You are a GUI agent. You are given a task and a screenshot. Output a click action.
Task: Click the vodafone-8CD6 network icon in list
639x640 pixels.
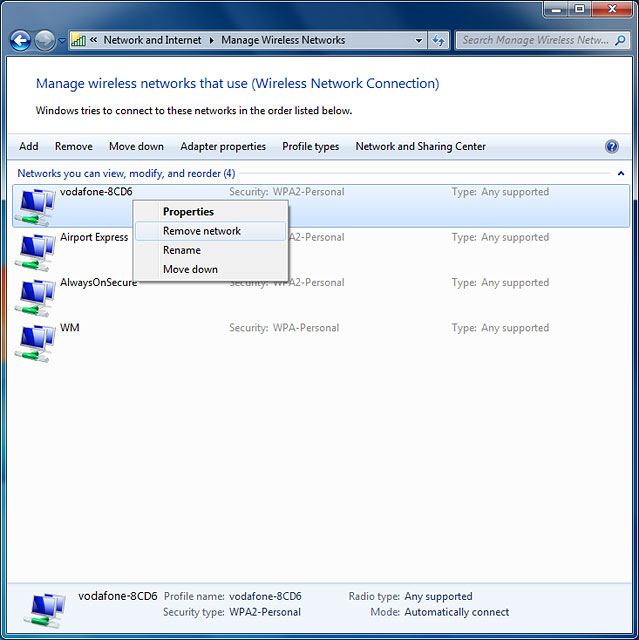[35, 206]
